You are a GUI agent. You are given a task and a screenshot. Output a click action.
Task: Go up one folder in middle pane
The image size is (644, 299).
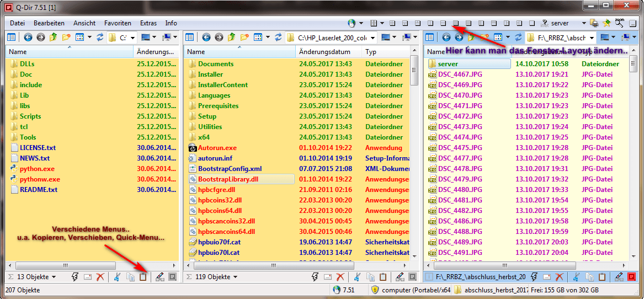click(x=232, y=38)
